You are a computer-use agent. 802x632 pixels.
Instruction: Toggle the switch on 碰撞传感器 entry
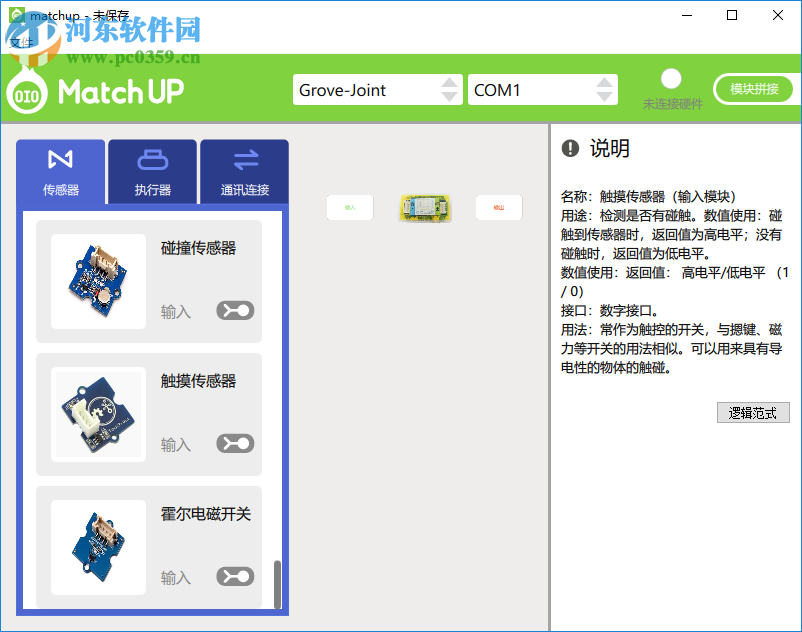[x=234, y=310]
